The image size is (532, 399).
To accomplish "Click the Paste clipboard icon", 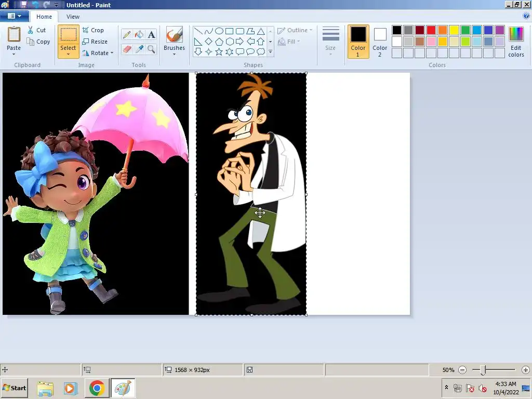I will click(14, 34).
